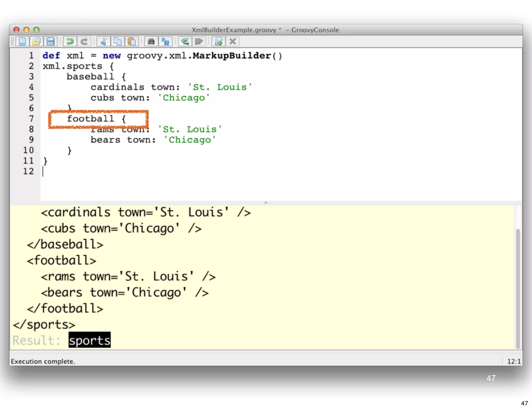Viewport: 532px width, 409px height.
Task: Click the highlighted 'sports' result text
Action: [x=89, y=340]
